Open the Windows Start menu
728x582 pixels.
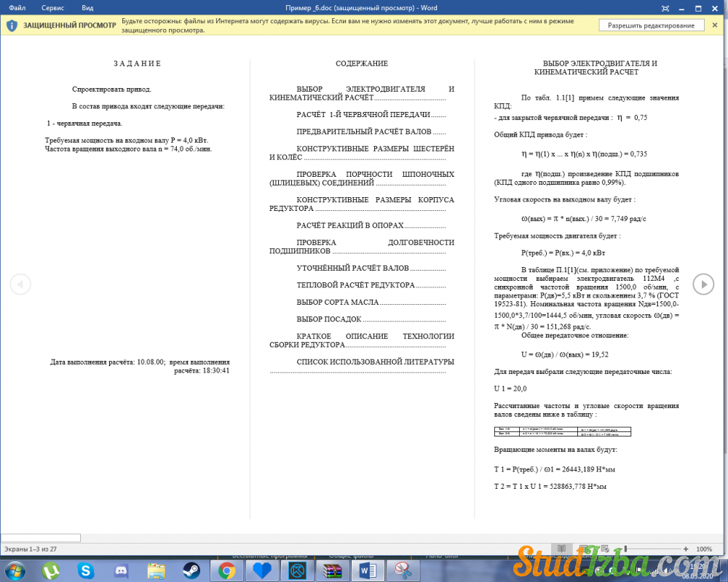[x=15, y=570]
